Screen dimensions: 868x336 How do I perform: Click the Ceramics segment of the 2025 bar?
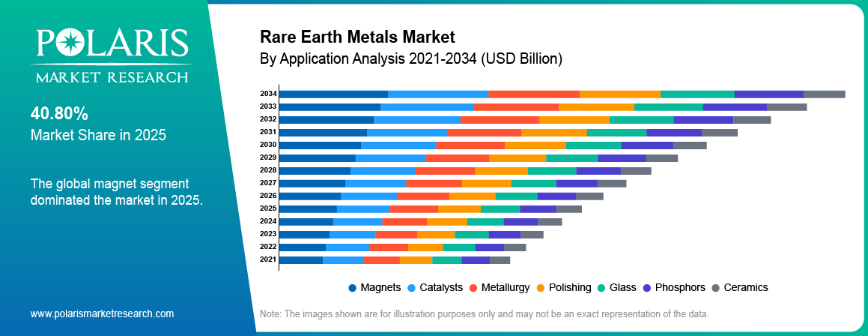click(569, 209)
